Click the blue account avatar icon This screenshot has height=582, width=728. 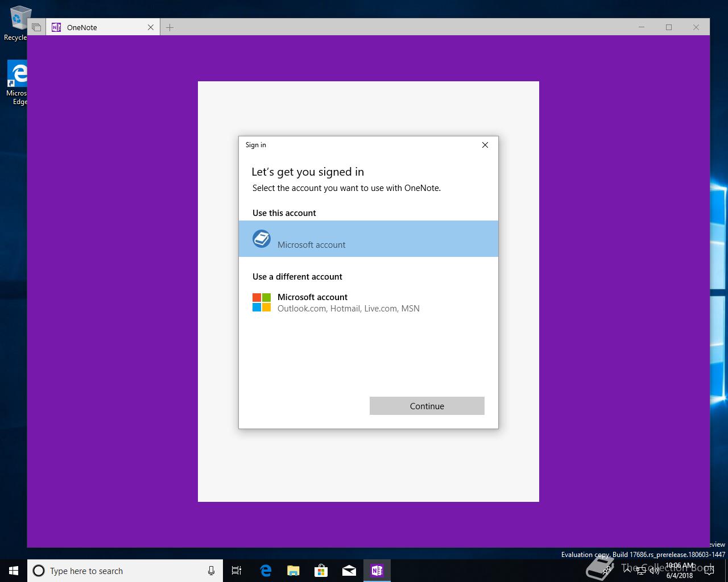(x=262, y=239)
